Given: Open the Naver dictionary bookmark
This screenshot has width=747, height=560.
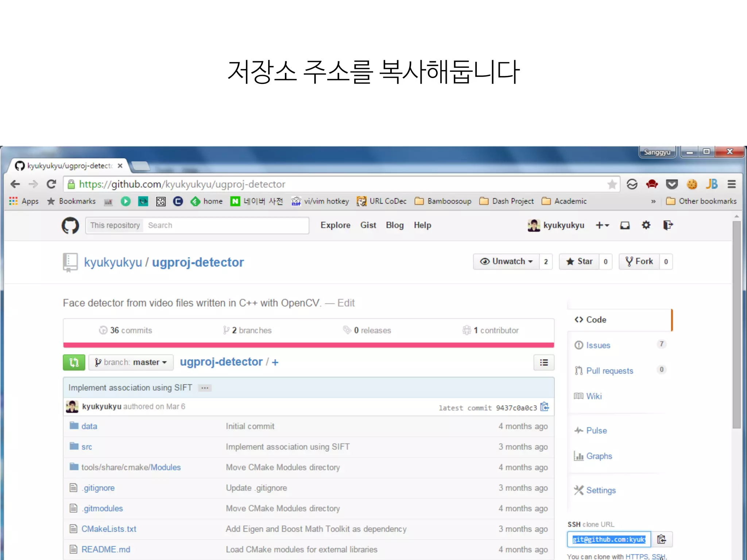Looking at the screenshot, I should pyautogui.click(x=256, y=201).
